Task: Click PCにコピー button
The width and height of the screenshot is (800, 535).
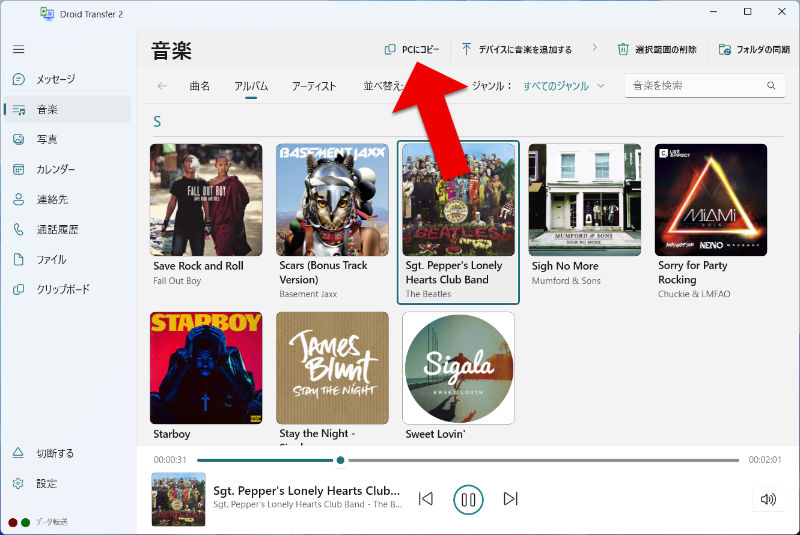Action: 412,49
